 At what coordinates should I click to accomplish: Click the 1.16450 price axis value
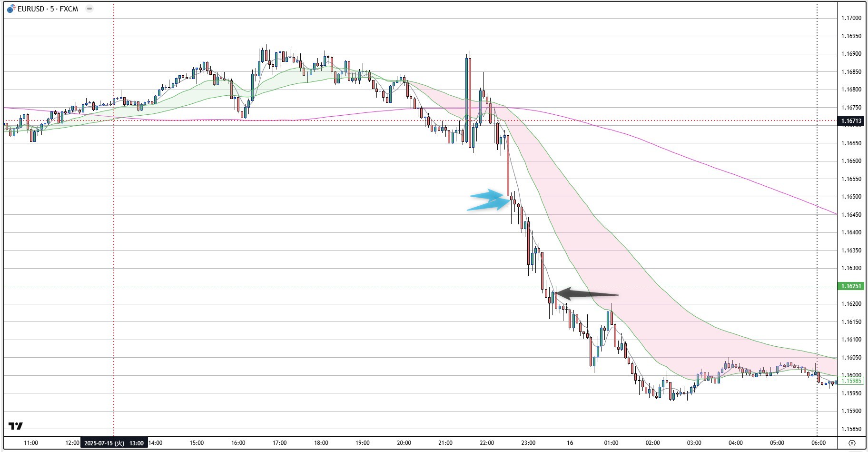click(x=851, y=215)
